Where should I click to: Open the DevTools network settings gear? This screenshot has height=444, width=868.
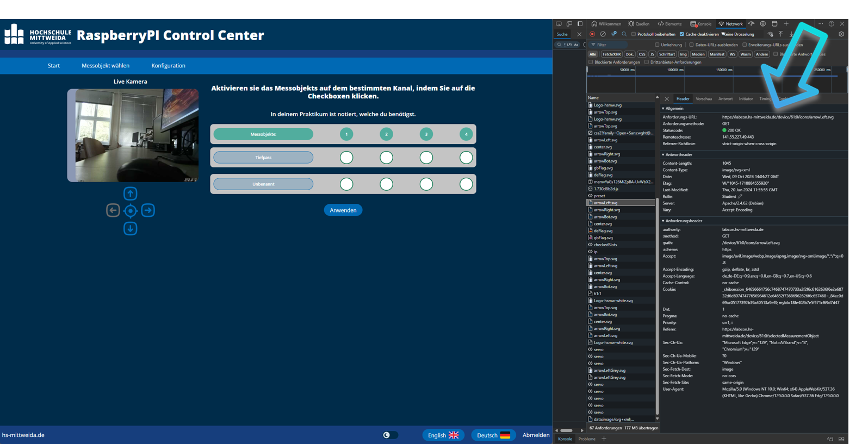tap(841, 34)
